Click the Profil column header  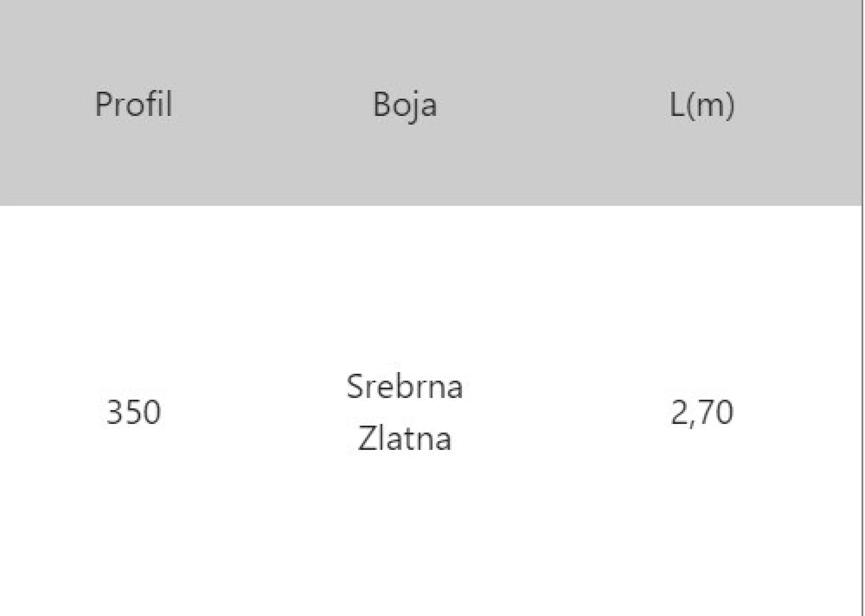pos(133,104)
